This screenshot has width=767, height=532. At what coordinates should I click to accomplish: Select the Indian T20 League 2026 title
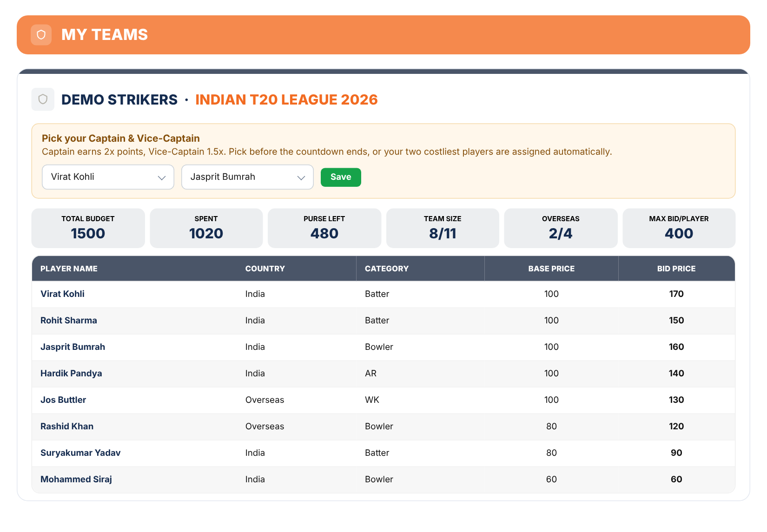(x=286, y=99)
